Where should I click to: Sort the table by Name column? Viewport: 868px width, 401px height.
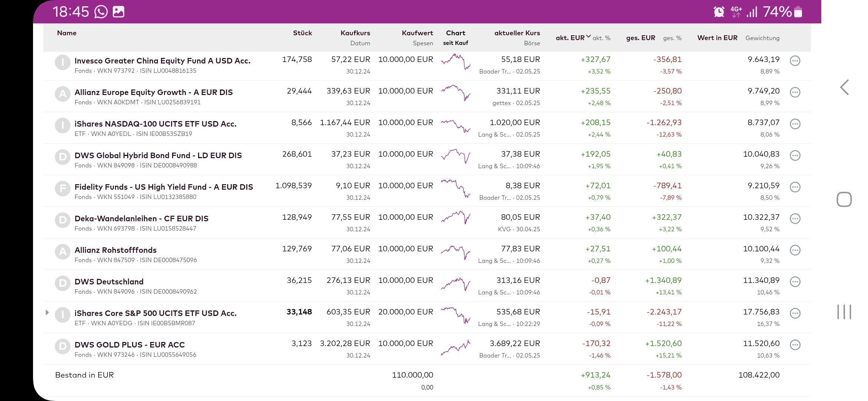tap(67, 33)
